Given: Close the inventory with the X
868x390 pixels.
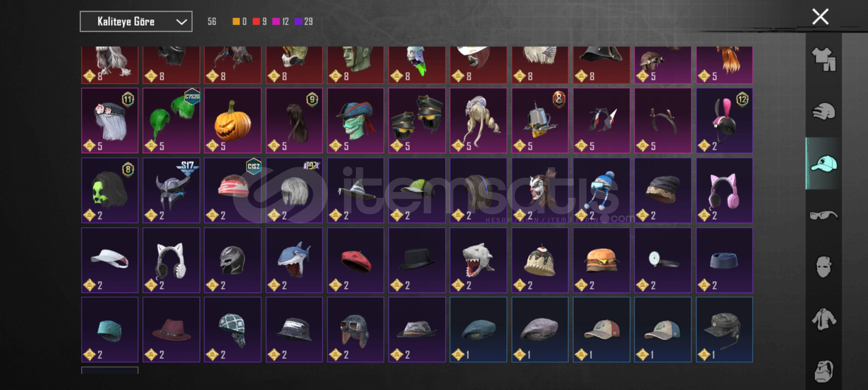Looking at the screenshot, I should point(820,17).
